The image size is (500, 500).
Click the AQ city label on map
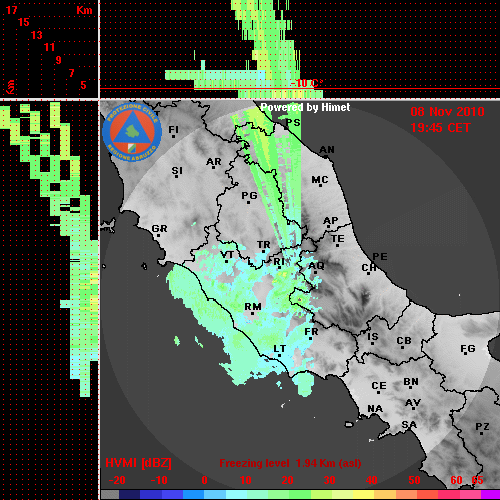tap(316, 266)
